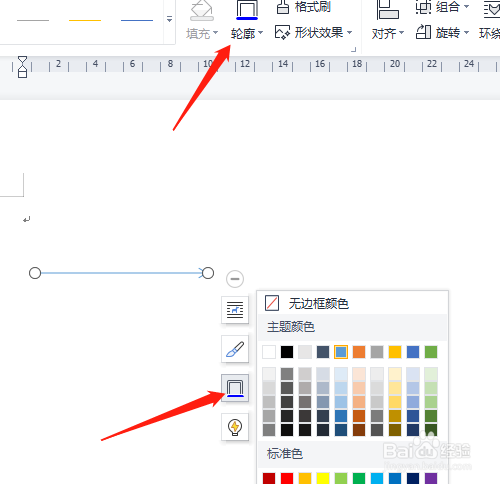Click the Group (组合) icon
Viewport: 500px width, 484px height.
pyautogui.click(x=423, y=7)
